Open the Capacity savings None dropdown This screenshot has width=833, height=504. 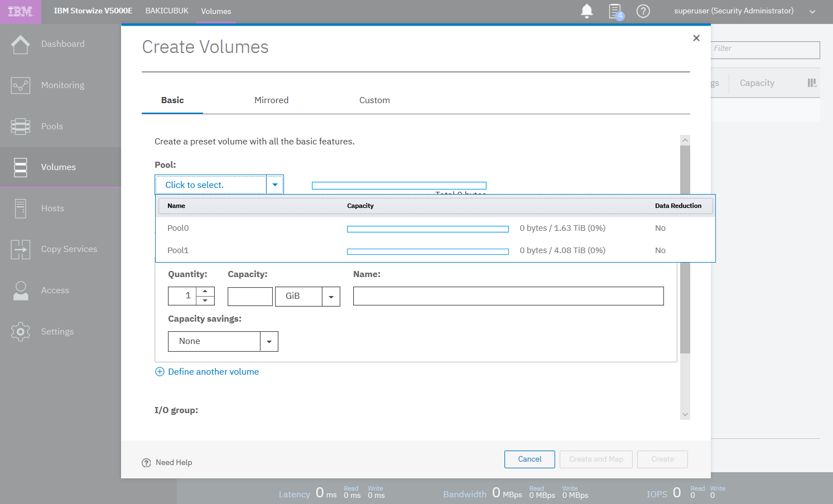[x=269, y=341]
